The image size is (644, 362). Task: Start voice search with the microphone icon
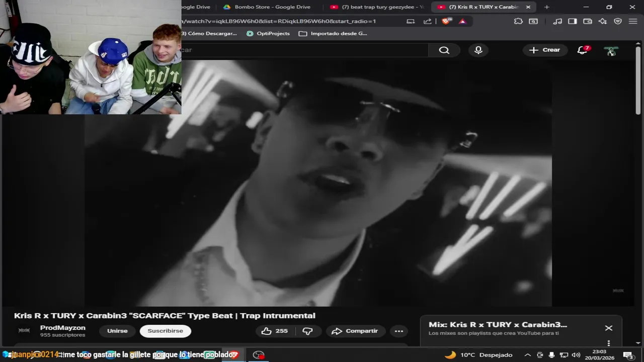478,50
